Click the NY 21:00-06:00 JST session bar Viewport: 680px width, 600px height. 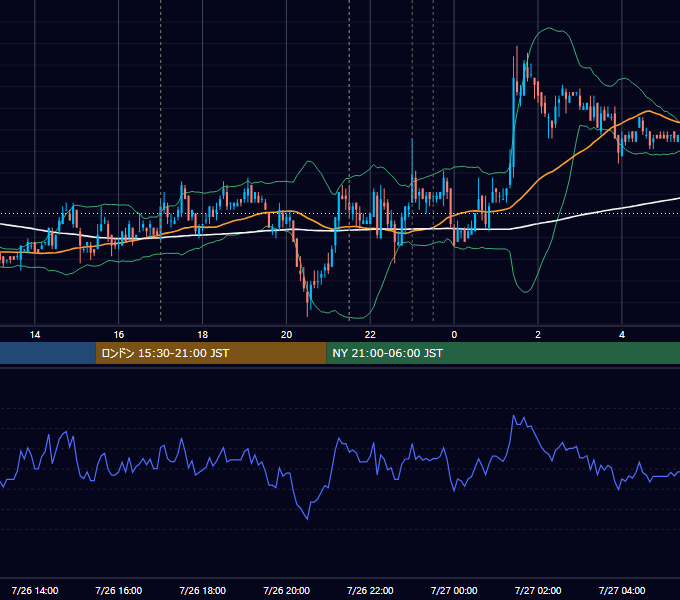click(x=503, y=353)
